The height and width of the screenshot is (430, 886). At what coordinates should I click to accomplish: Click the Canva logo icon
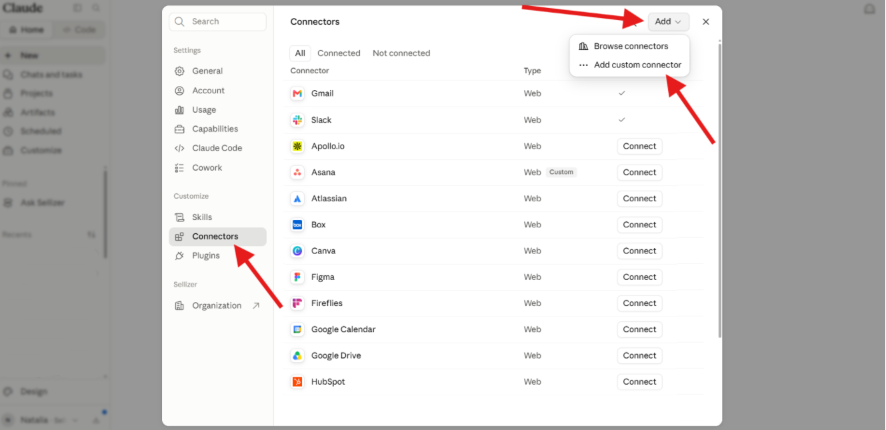pos(297,251)
